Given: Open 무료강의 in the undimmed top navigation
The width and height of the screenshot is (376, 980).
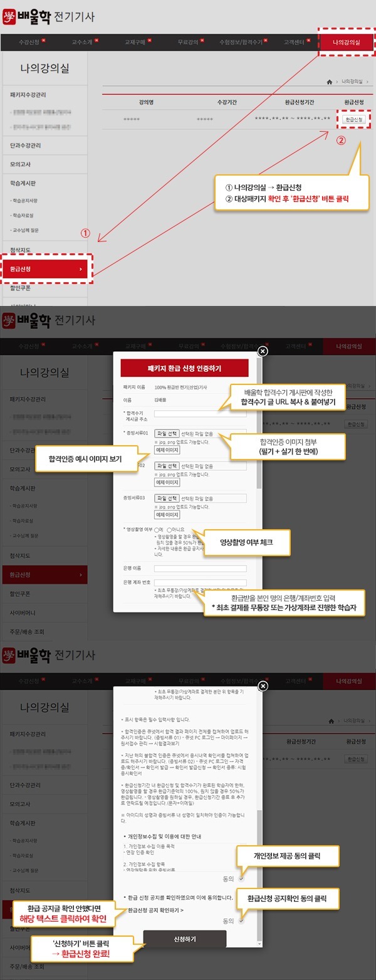Looking at the screenshot, I should tap(189, 42).
